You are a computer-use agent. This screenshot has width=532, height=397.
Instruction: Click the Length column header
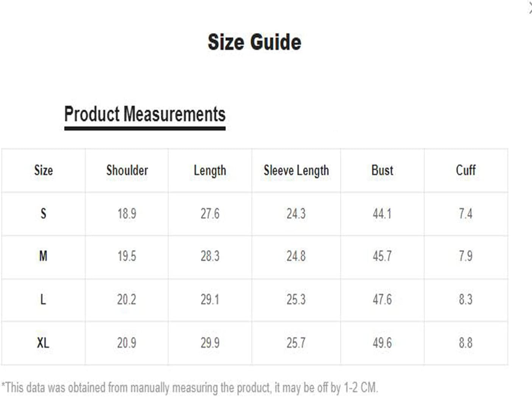(x=210, y=170)
